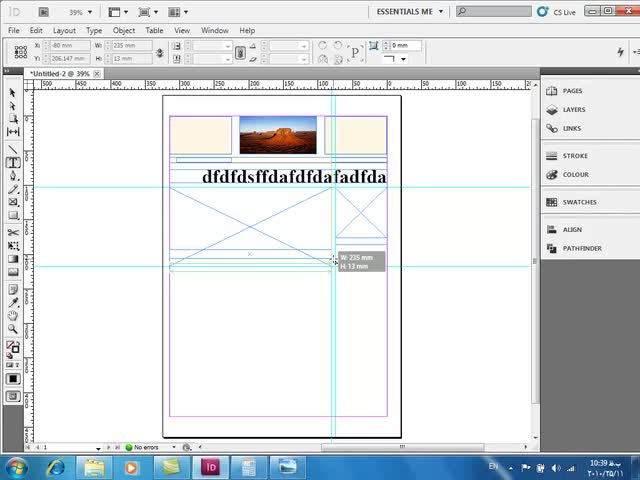Open the Help menu
The height and width of the screenshot is (480, 640).
247,30
